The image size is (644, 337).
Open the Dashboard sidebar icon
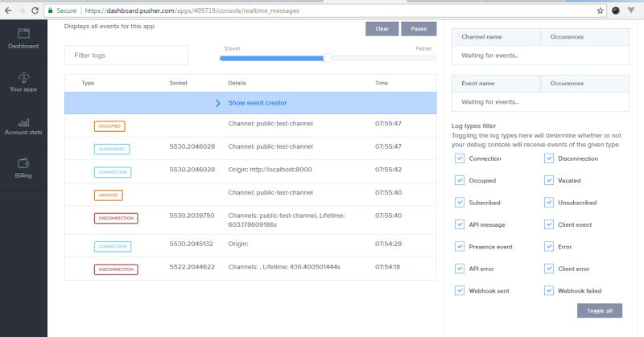[x=23, y=33]
